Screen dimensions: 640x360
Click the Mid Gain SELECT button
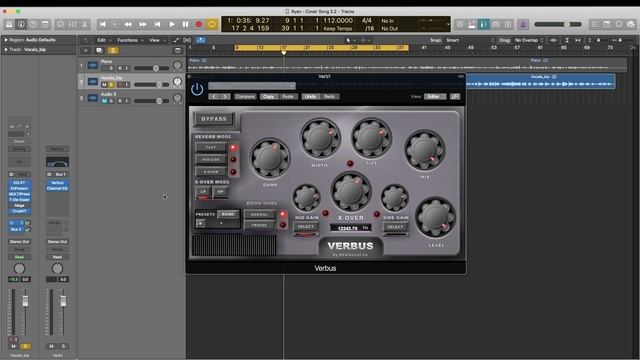point(306,227)
